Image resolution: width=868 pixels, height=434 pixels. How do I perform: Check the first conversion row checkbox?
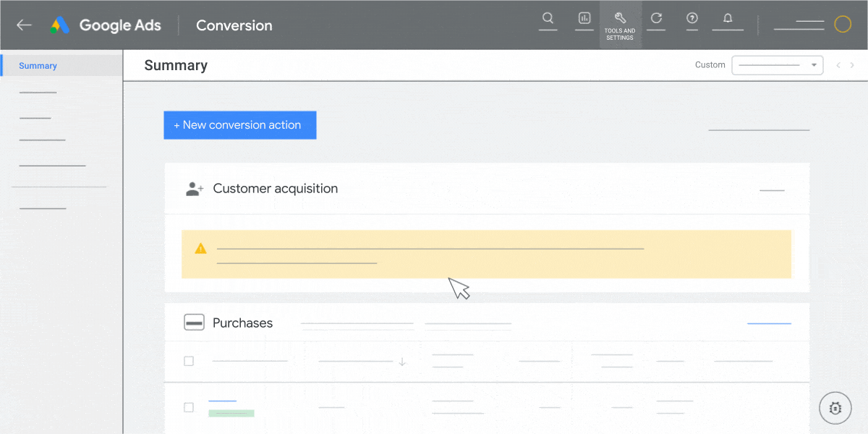click(189, 407)
